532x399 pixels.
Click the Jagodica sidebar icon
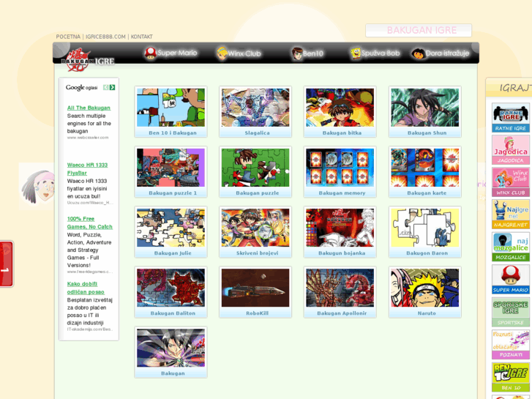click(x=511, y=150)
